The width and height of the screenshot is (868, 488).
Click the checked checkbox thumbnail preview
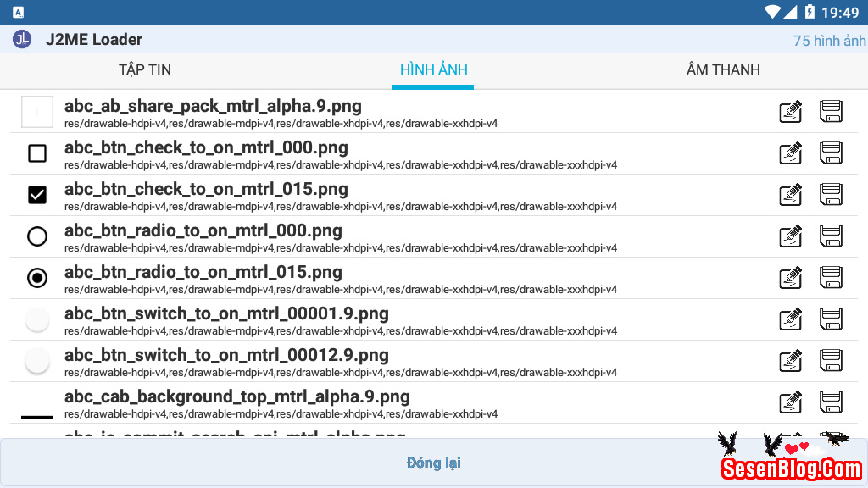[x=37, y=195]
